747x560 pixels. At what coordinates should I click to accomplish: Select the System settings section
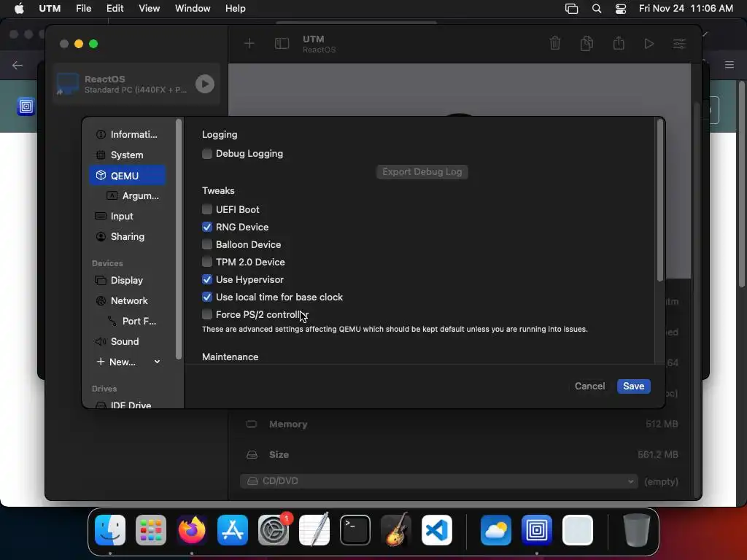[127, 155]
